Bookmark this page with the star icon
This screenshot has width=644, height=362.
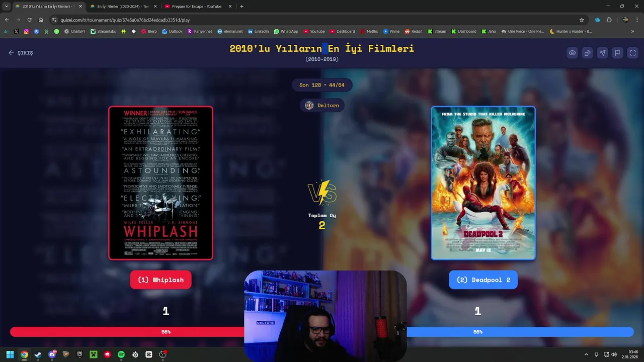pyautogui.click(x=582, y=20)
